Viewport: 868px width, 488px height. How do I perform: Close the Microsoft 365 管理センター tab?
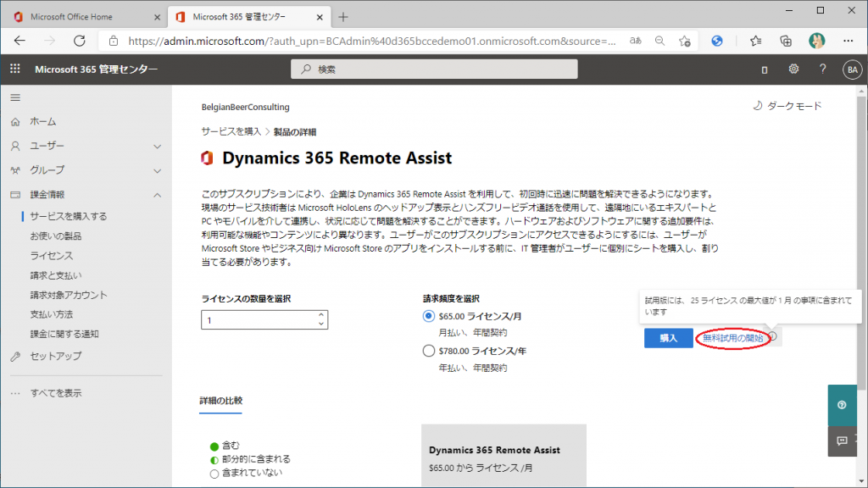point(320,17)
